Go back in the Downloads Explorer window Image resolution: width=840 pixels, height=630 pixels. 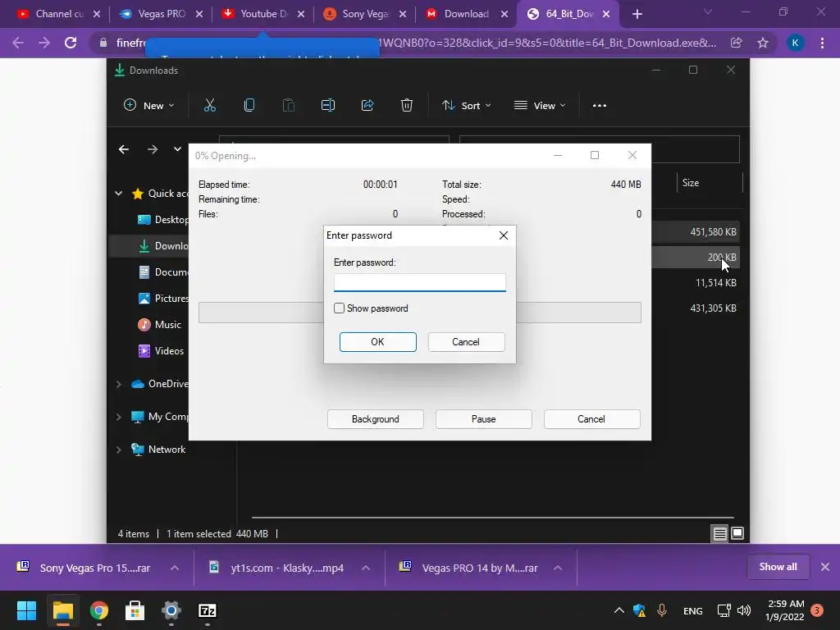(124, 149)
